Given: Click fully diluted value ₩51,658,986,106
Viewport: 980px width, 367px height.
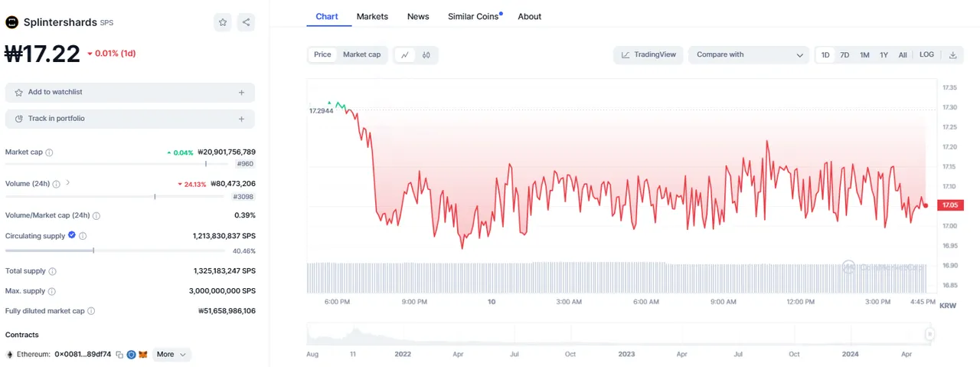Looking at the screenshot, I should pyautogui.click(x=227, y=311).
